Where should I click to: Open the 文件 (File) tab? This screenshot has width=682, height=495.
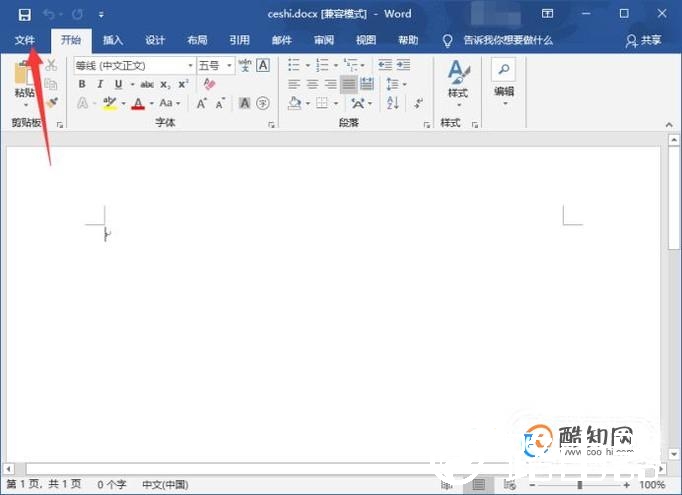25,40
